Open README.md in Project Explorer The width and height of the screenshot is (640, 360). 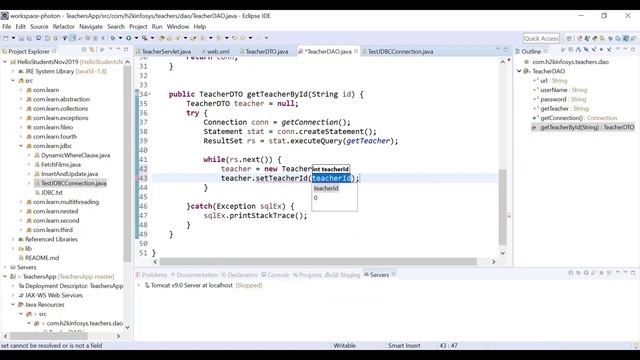tap(42, 258)
